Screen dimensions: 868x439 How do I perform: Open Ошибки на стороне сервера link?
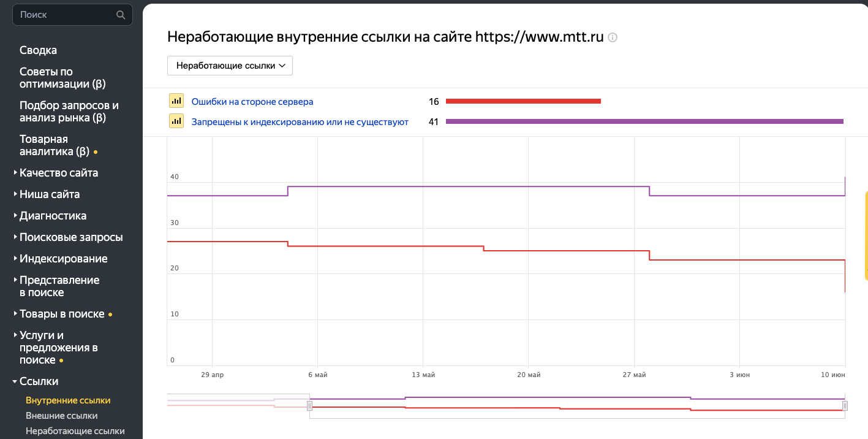252,102
